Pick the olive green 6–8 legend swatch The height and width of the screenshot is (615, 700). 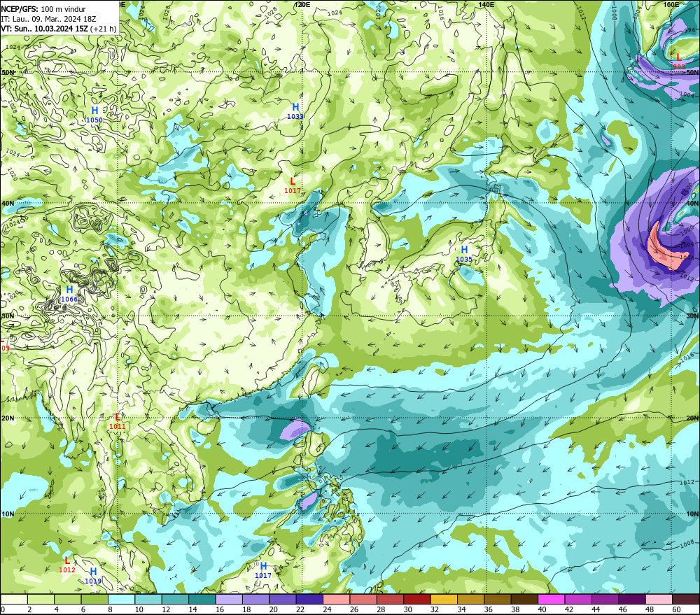94,599
